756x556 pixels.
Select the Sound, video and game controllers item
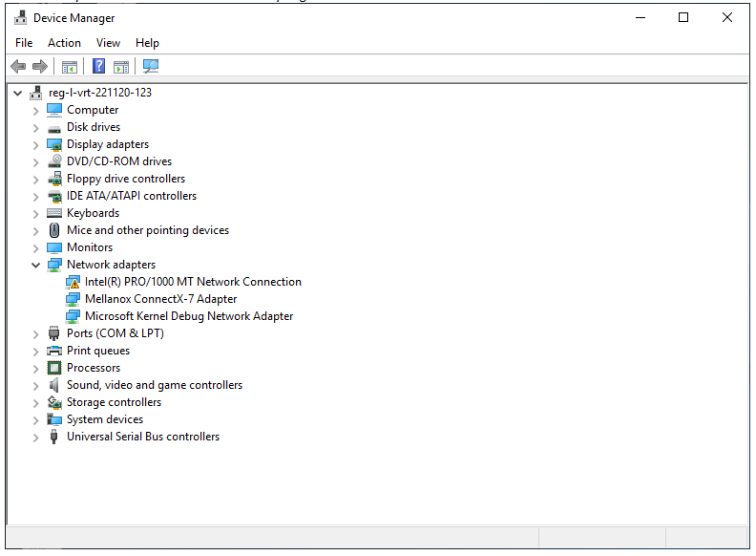[x=154, y=385]
